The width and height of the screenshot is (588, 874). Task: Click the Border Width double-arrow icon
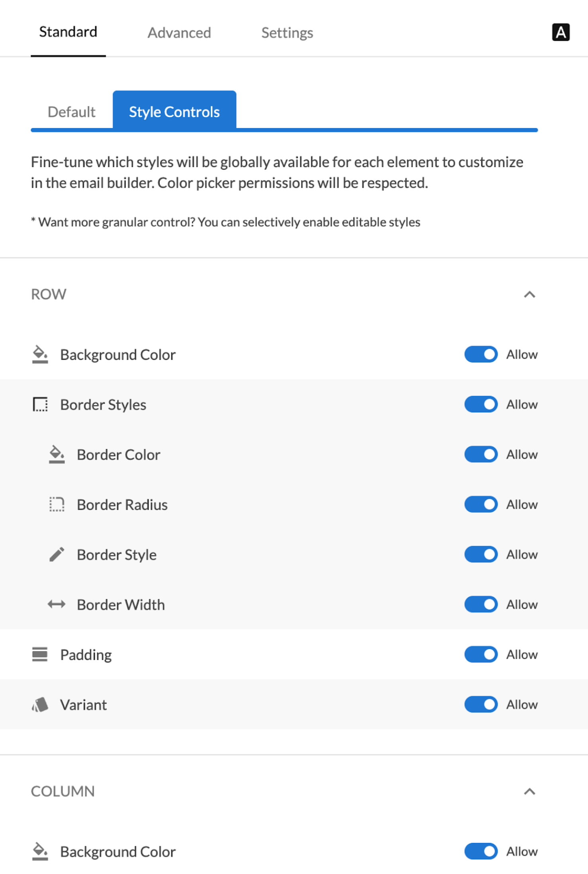(57, 604)
